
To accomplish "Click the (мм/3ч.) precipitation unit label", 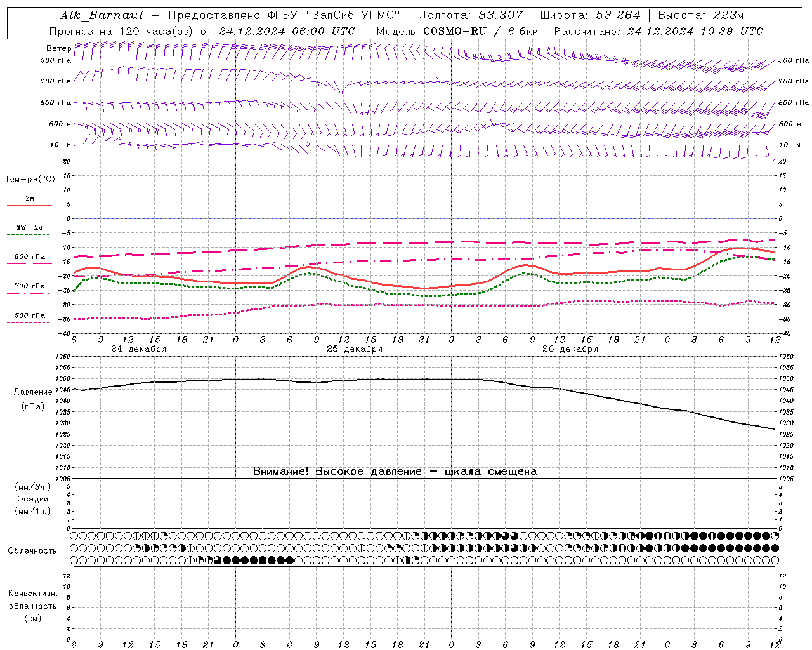I will click(x=33, y=487).
